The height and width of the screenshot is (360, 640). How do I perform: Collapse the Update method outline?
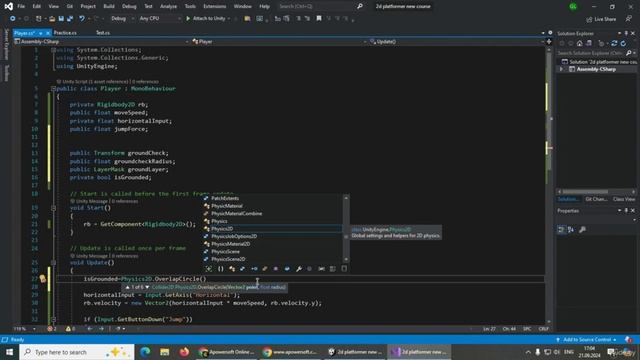point(53,263)
